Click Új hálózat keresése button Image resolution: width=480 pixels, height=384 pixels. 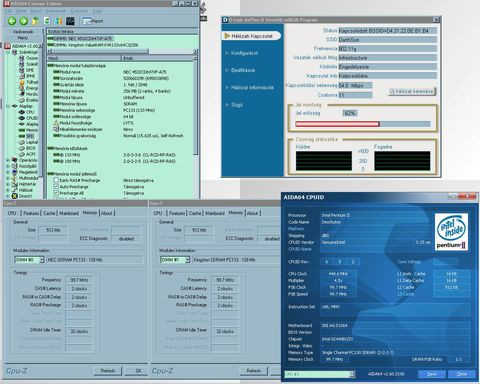412,91
